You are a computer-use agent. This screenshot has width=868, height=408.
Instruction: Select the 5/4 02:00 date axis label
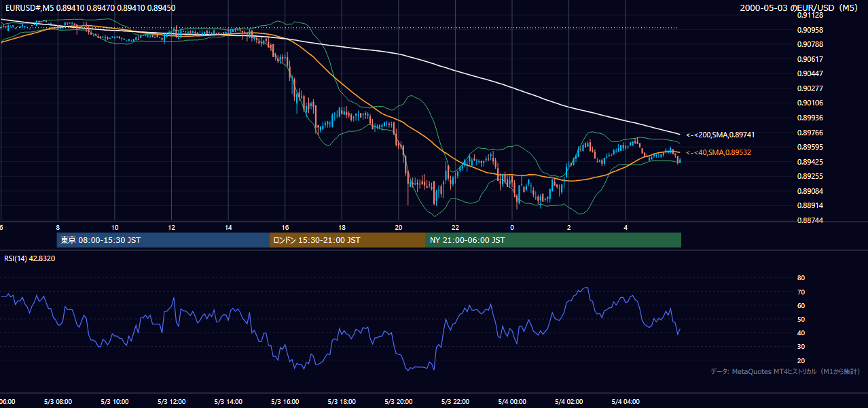pyautogui.click(x=568, y=402)
